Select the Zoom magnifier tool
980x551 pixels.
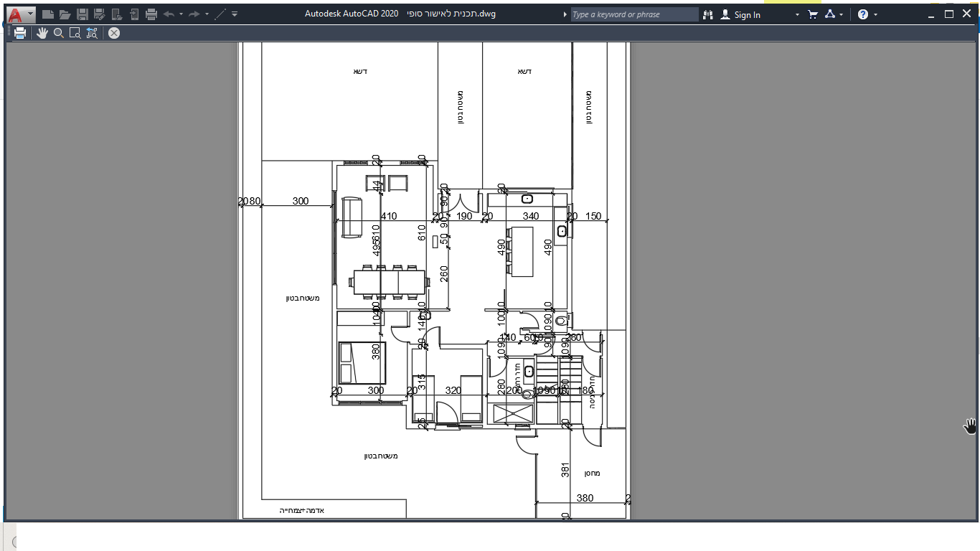[x=59, y=33]
